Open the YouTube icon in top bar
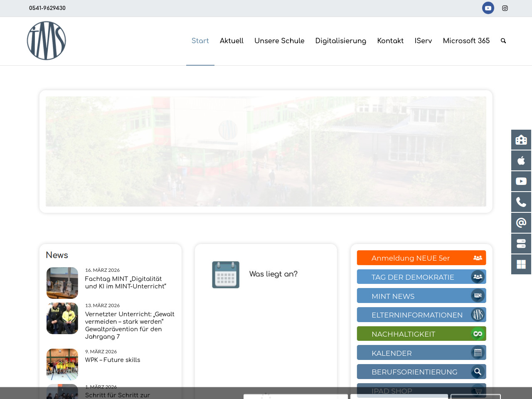 [x=488, y=8]
